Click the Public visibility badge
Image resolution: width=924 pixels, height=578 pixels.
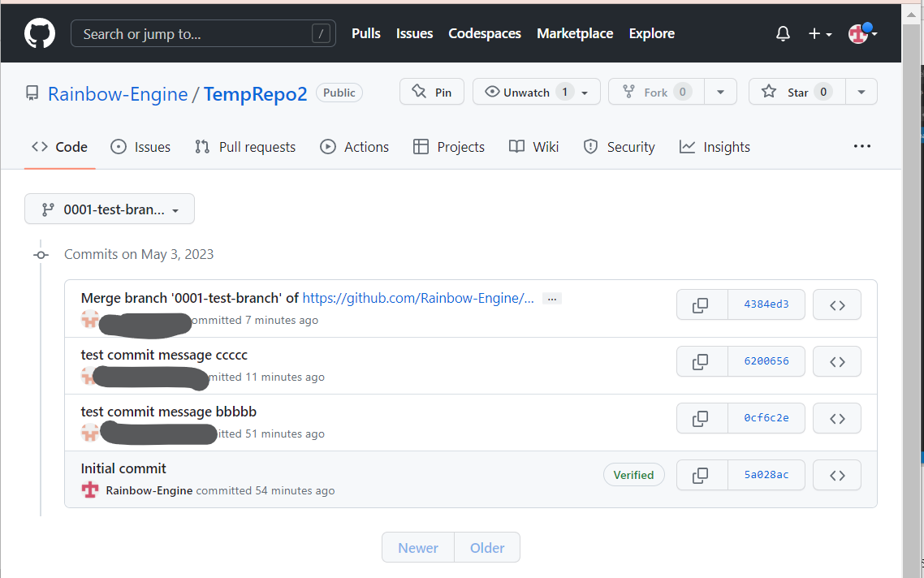point(339,93)
